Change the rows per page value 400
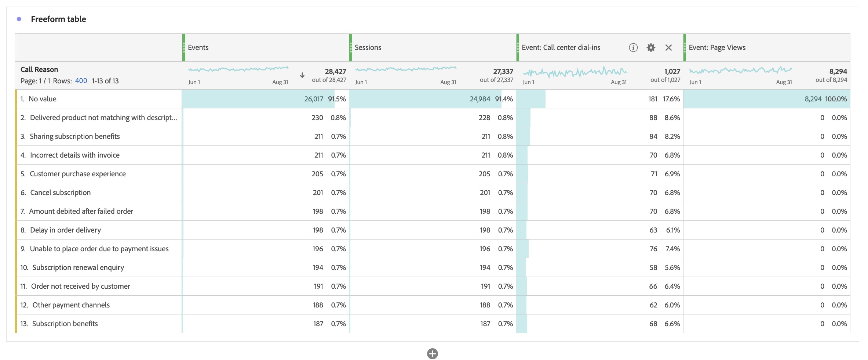868x360 pixels. [81, 81]
